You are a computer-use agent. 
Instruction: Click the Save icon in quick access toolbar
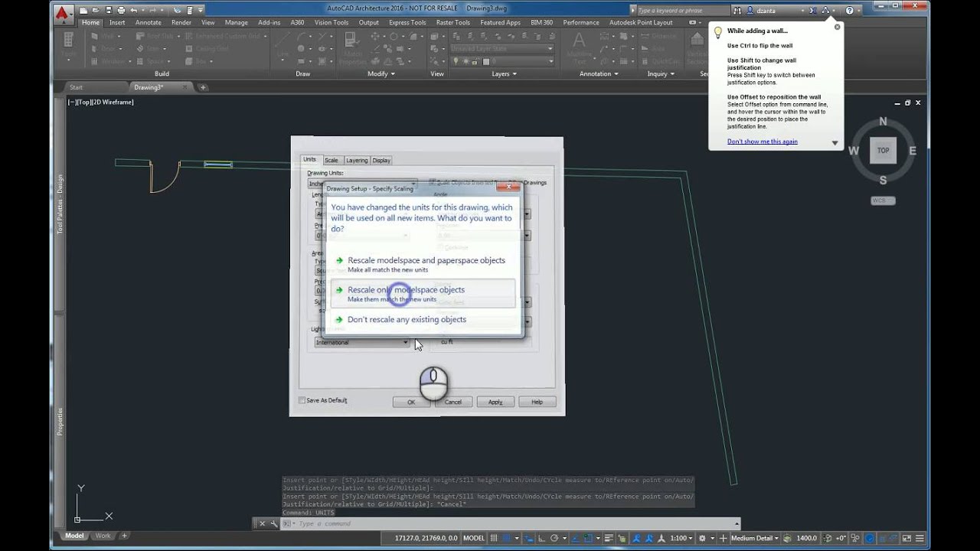coord(109,10)
